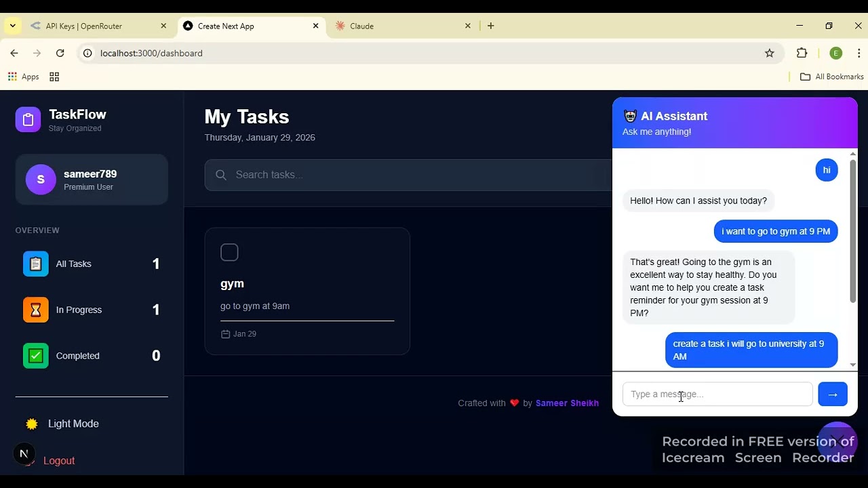Expand the tab search dropdown arrow
868x488 pixels.
(x=12, y=26)
